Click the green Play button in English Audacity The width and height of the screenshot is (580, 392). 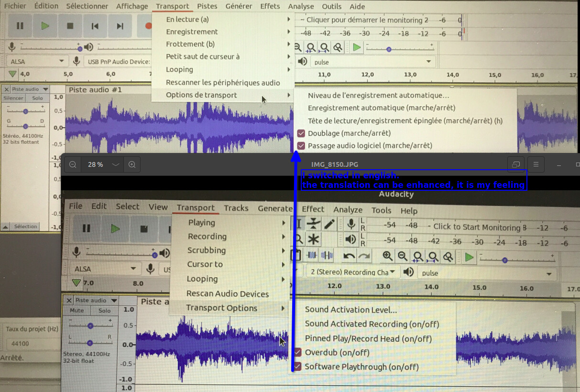(115, 229)
